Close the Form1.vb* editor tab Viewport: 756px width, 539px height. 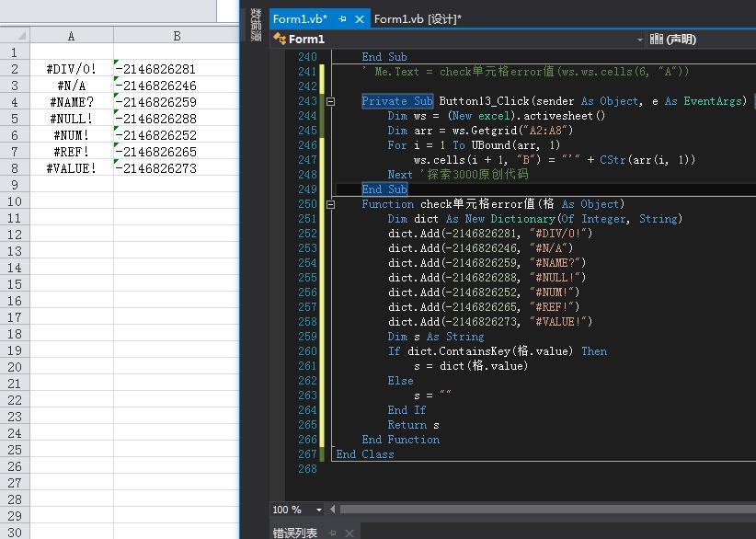click(360, 18)
